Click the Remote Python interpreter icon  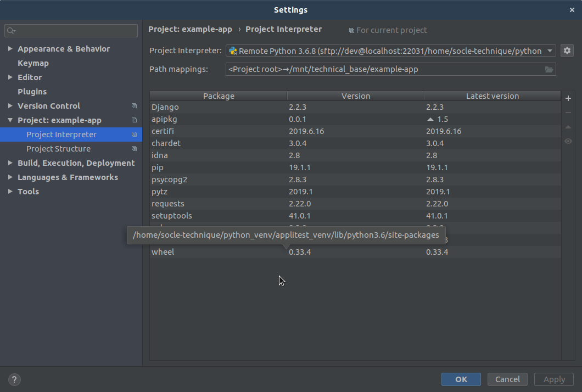[x=233, y=51]
